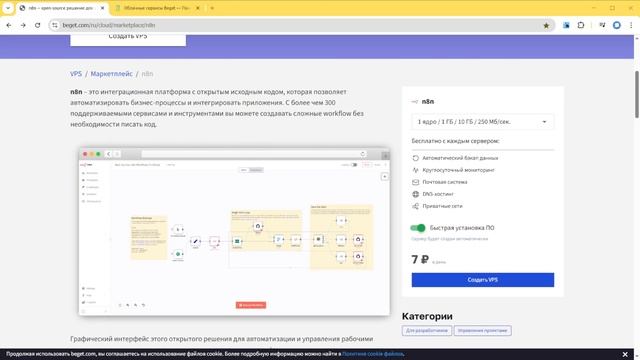Open the media control icon in toolbar
This screenshot has width=640, height=360.
pyautogui.click(x=602, y=25)
